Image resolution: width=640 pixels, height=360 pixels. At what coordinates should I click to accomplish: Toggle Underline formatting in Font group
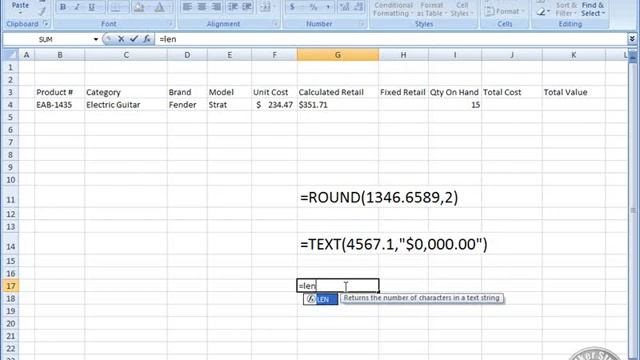[91, 7]
